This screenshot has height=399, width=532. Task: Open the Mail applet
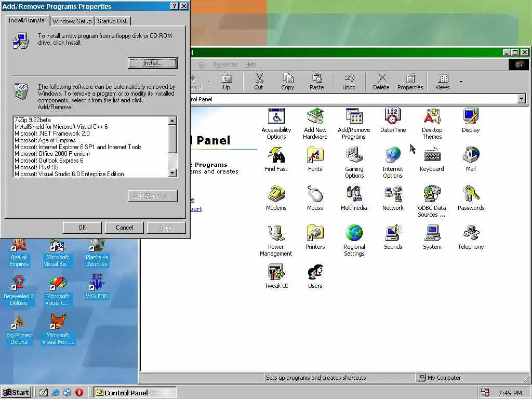[x=471, y=159]
